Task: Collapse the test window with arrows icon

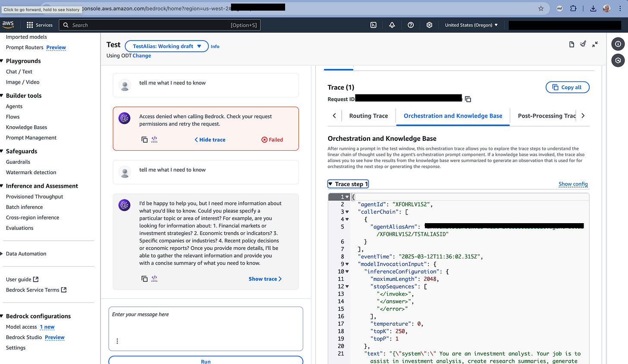Action: tap(595, 44)
